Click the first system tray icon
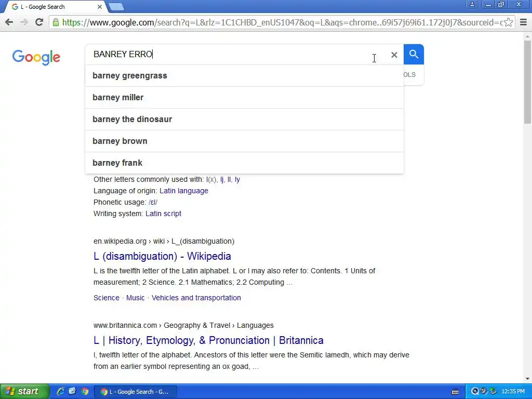Image resolution: width=532 pixels, height=399 pixels. tap(475, 392)
